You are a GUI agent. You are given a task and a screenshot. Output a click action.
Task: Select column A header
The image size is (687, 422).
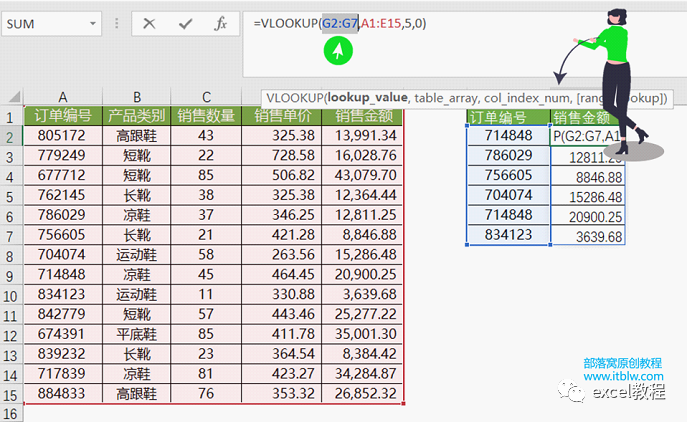(x=63, y=97)
